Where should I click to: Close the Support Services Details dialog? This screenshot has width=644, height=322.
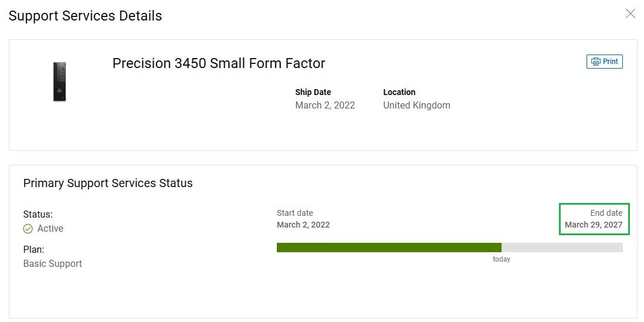[630, 13]
